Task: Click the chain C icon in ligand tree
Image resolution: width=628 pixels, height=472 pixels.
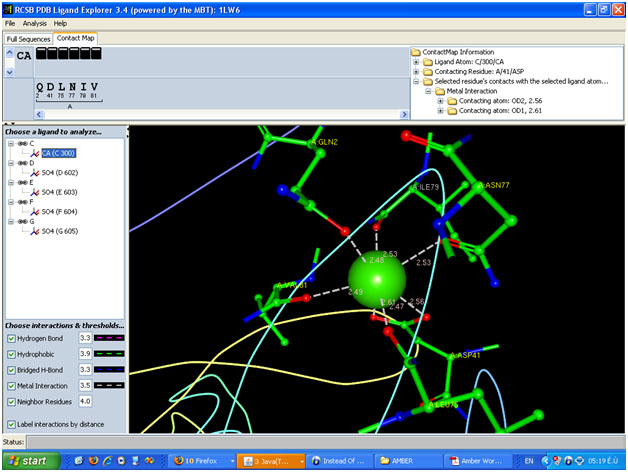Action: (x=21, y=143)
